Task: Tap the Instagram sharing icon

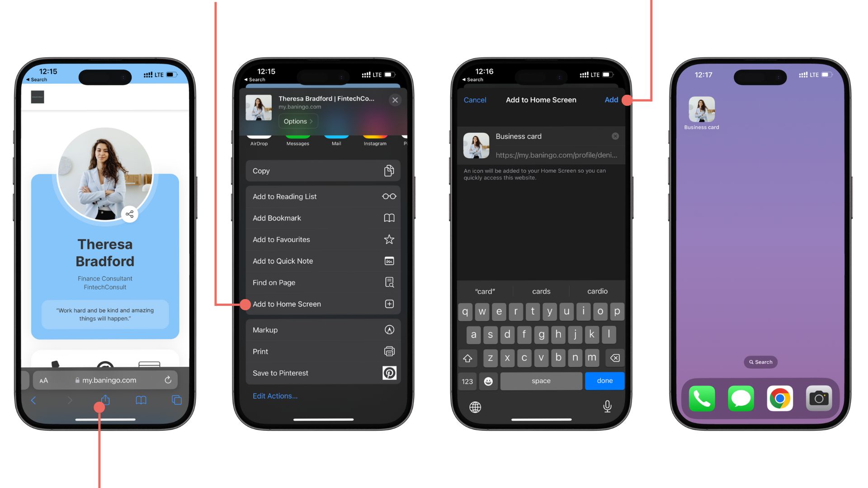Action: pyautogui.click(x=373, y=137)
